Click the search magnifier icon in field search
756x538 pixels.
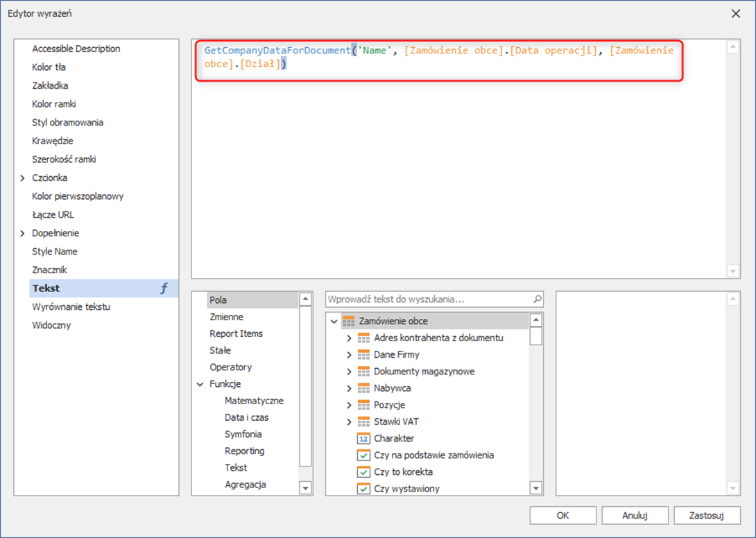coord(537,300)
